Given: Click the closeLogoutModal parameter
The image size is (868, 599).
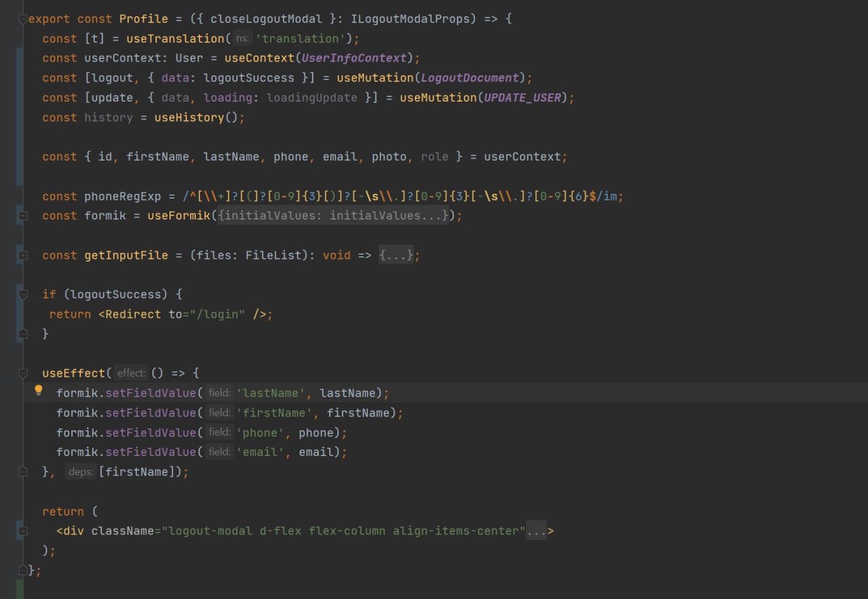Looking at the screenshot, I should [267, 19].
